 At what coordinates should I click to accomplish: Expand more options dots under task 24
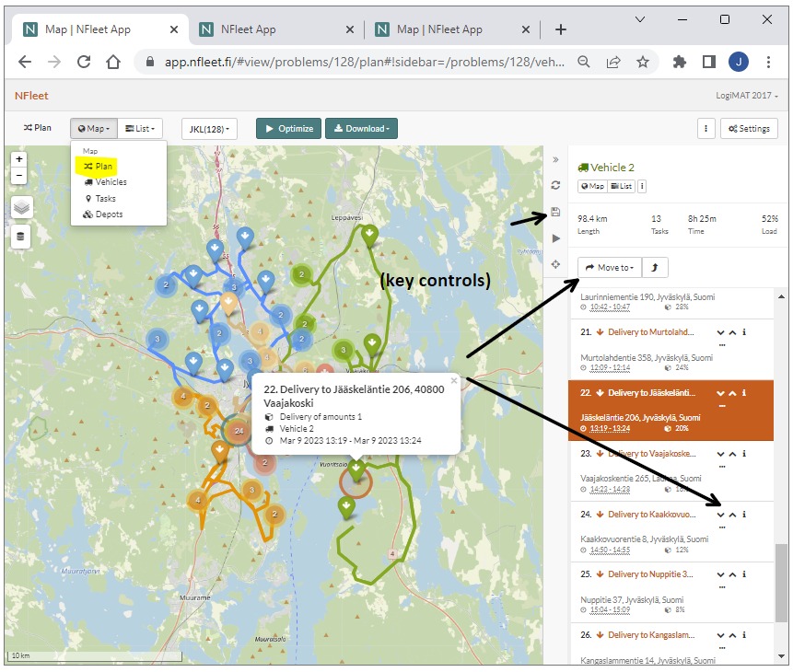click(722, 527)
